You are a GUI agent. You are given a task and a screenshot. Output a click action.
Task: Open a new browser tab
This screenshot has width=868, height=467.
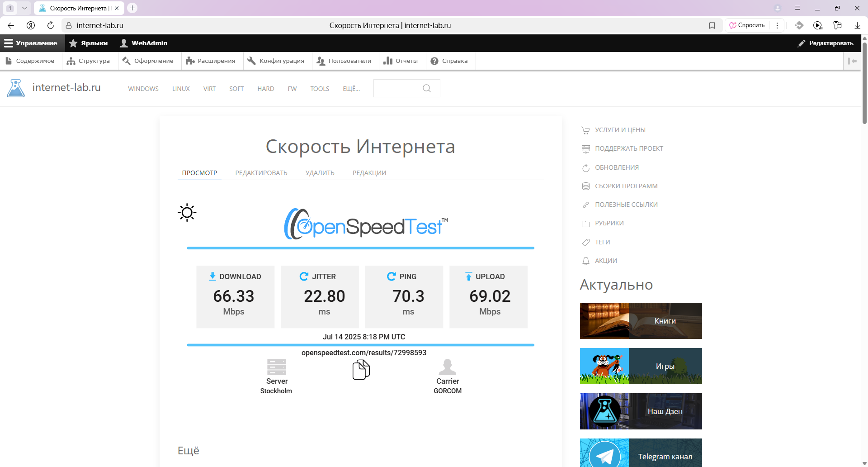(132, 8)
